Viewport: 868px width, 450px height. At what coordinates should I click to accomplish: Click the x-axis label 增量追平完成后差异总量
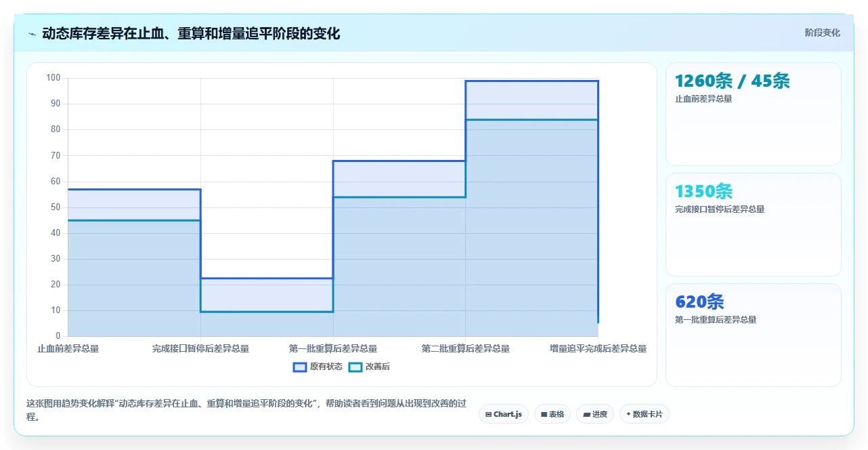click(598, 348)
